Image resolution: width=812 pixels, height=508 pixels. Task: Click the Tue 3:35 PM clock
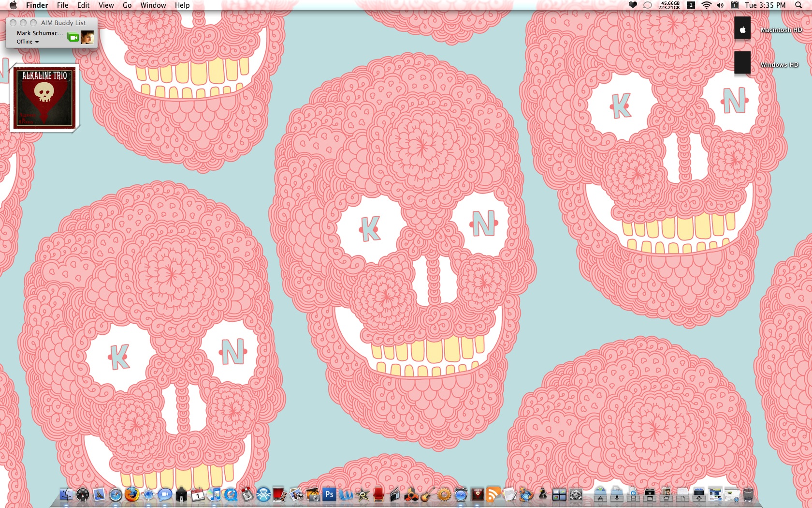tap(765, 5)
